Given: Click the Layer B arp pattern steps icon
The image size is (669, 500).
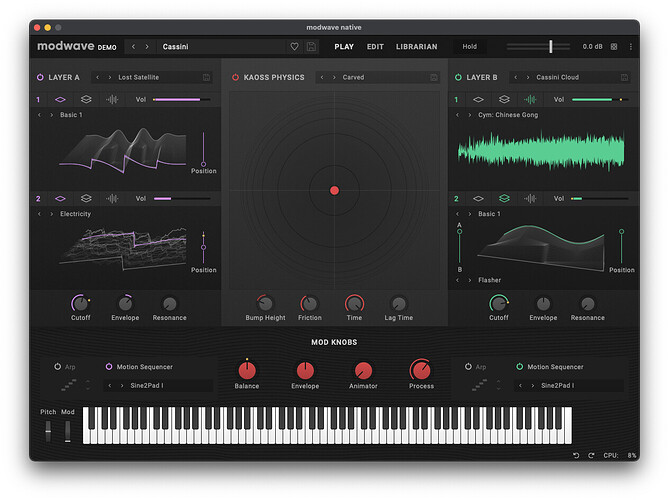Looking at the screenshot, I should point(479,385).
